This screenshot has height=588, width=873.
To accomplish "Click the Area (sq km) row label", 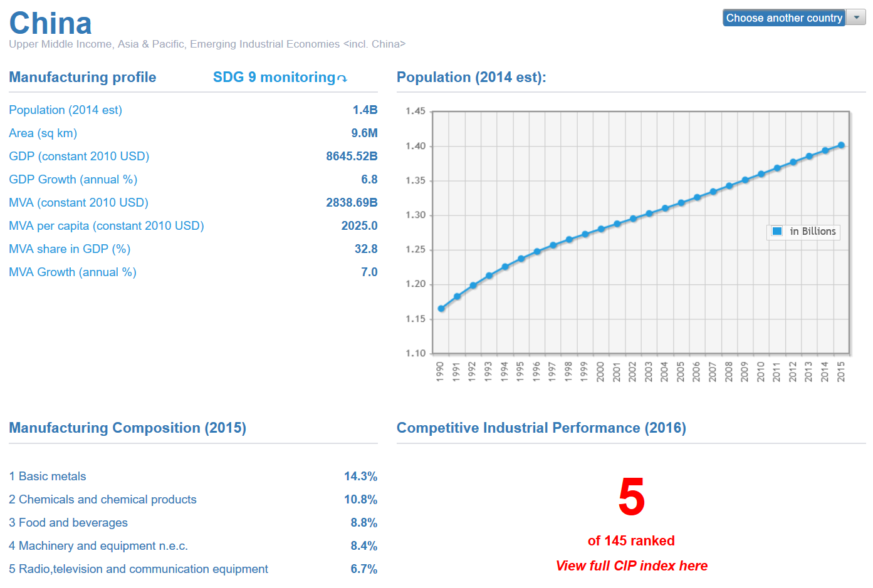I will tap(43, 133).
